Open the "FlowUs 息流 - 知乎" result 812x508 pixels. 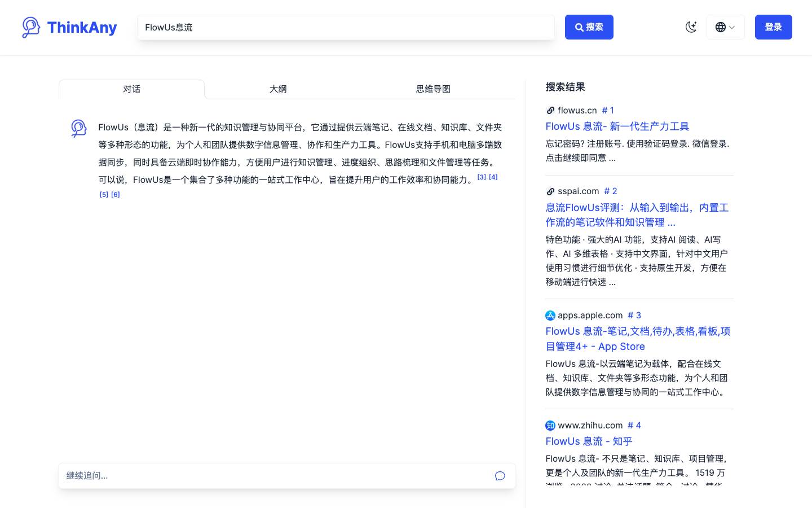tap(589, 441)
